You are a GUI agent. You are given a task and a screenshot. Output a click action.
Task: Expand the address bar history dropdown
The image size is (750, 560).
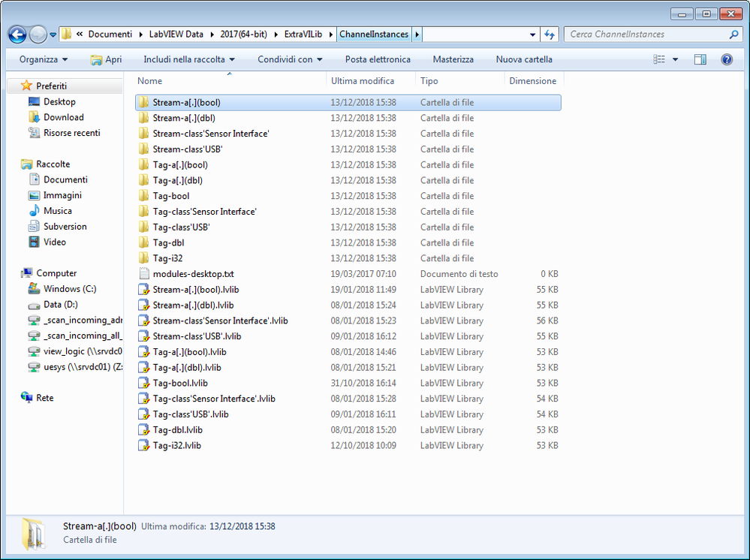coord(532,35)
